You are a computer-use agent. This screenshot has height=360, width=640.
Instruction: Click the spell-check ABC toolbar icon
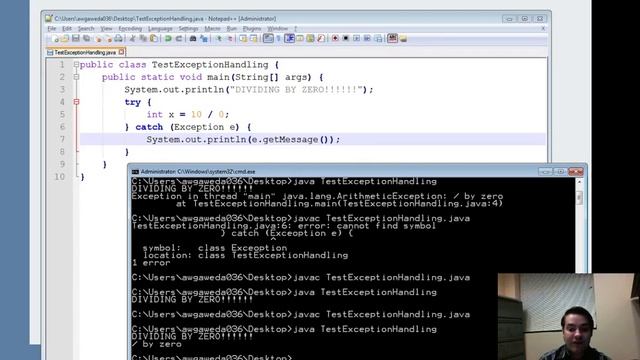tap(392, 39)
